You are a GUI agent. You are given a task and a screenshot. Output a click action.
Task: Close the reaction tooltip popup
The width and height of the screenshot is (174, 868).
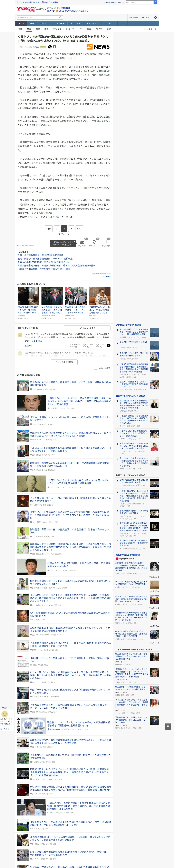tap(75, 242)
